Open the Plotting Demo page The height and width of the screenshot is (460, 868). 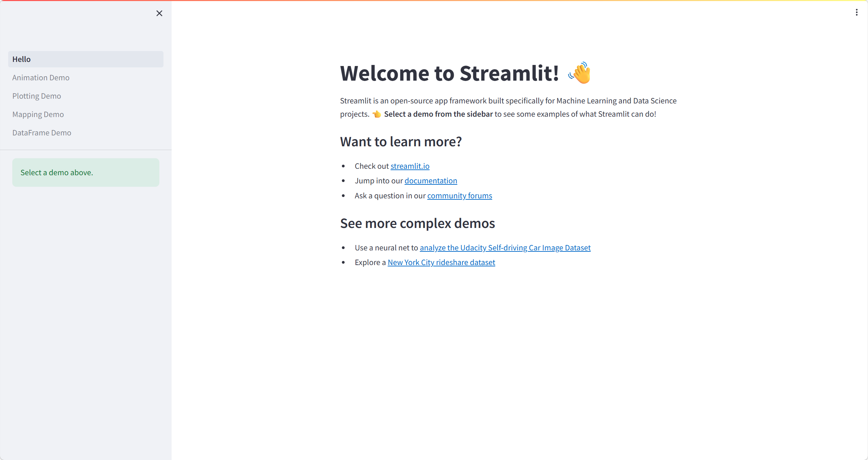[37, 96]
